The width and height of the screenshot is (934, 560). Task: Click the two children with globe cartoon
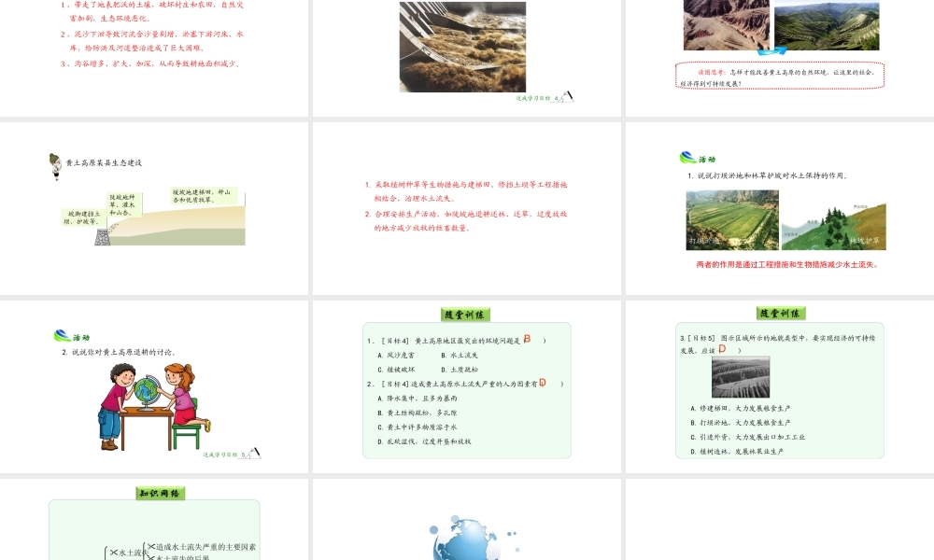pyautogui.click(x=154, y=406)
